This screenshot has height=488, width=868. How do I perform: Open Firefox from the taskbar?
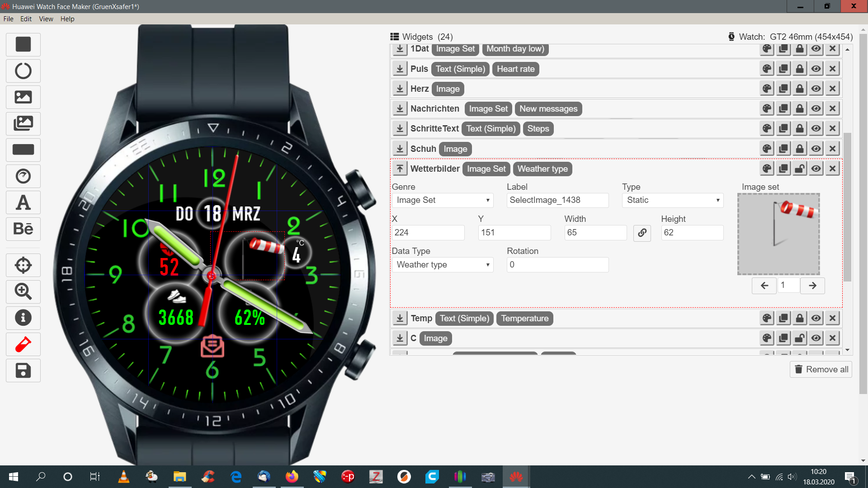(292, 477)
